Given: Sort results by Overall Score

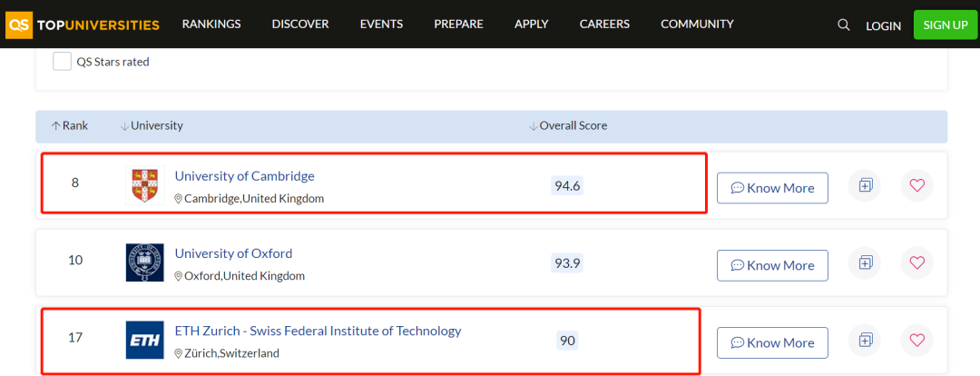Looking at the screenshot, I should click(x=568, y=125).
